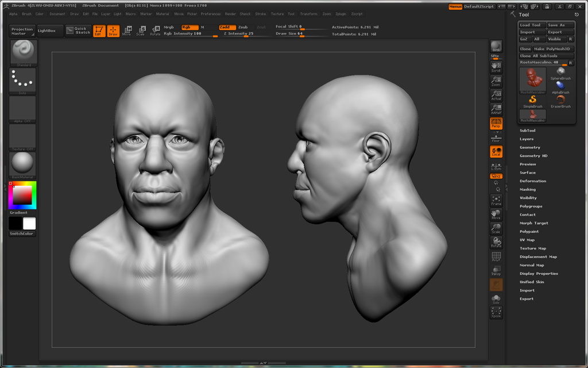Select the AlphaBrush tool
588x368 pixels.
[x=560, y=87]
